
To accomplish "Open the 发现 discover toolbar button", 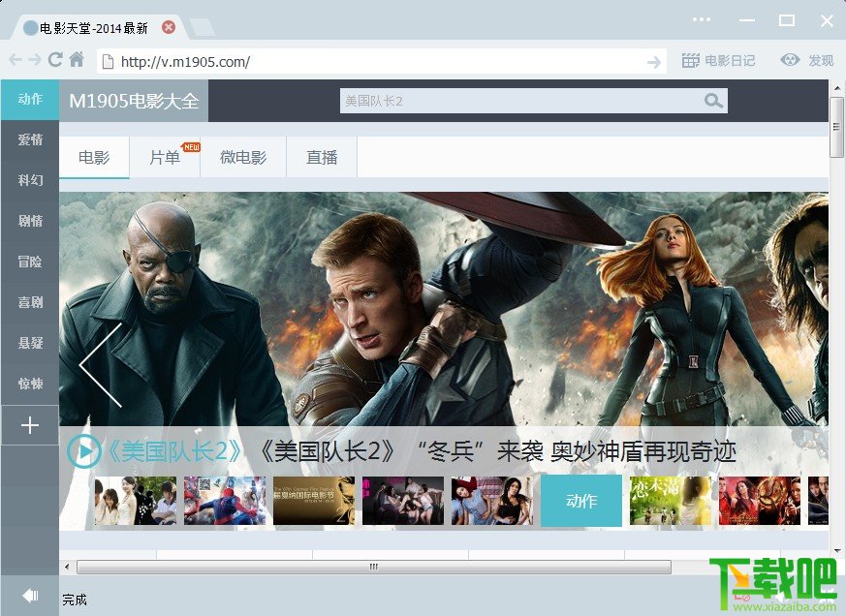I will (807, 60).
